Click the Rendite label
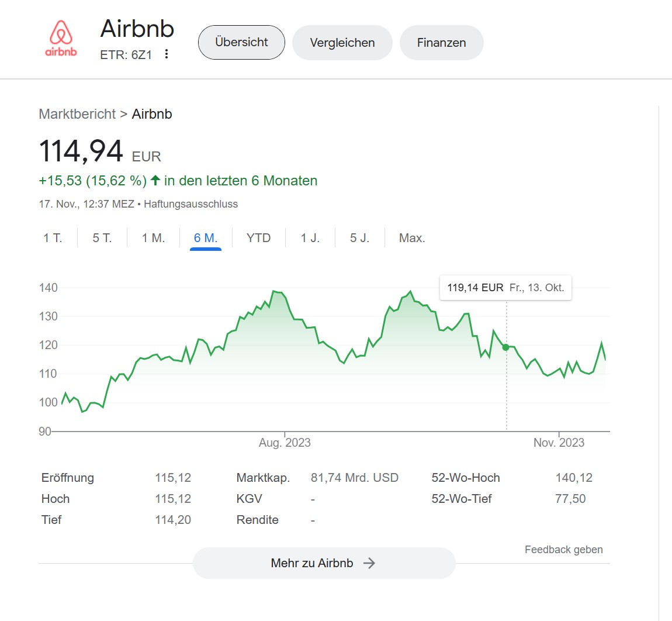Image resolution: width=672 pixels, height=621 pixels. (x=257, y=520)
